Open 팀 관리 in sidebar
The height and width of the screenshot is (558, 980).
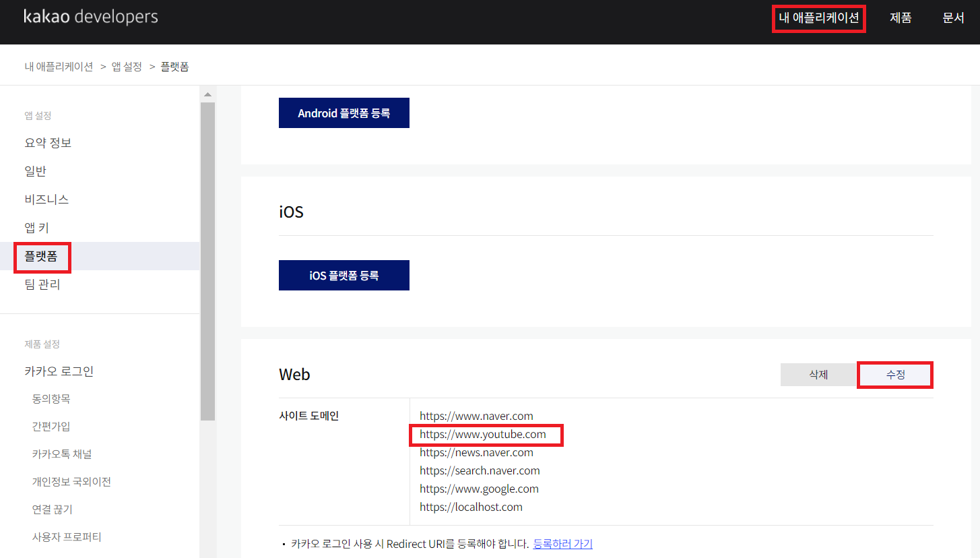[x=42, y=284]
